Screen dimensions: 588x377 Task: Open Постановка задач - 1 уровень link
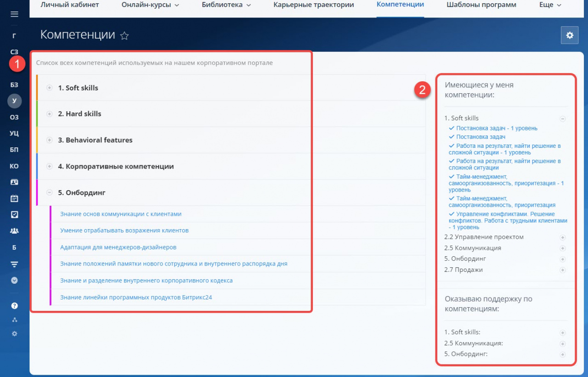(x=497, y=129)
